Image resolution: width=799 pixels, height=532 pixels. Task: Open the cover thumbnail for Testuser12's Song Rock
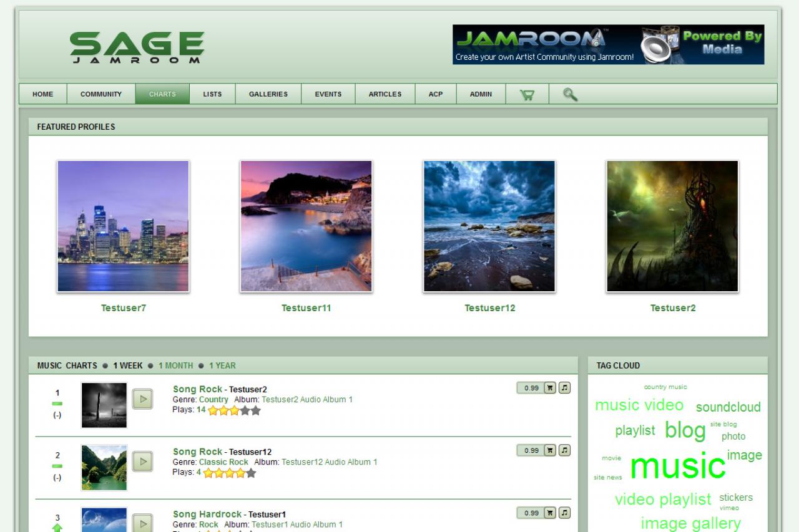click(x=104, y=468)
